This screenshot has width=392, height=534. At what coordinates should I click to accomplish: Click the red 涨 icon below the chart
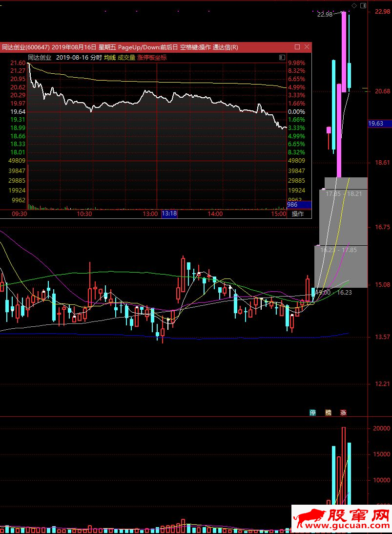(x=343, y=412)
